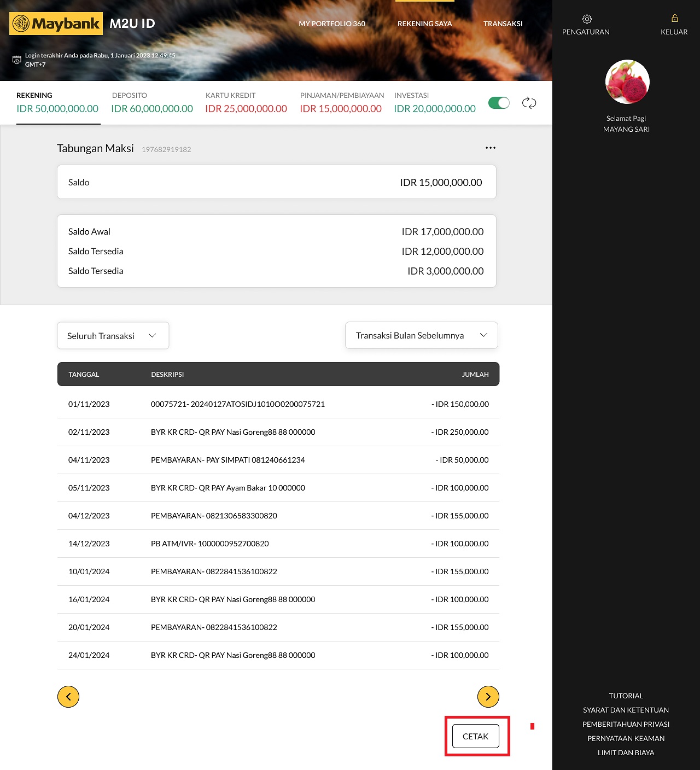Click Saldo Awal value IDR 17,000,000.00

tap(442, 232)
